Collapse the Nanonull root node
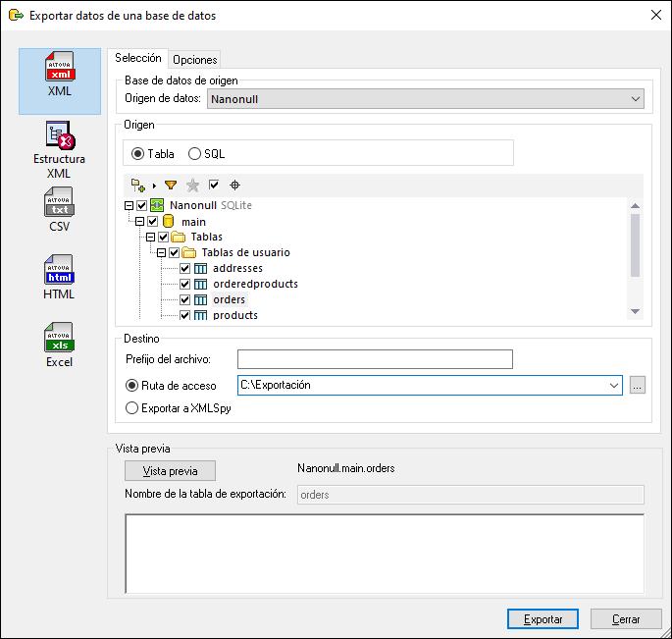Screen dimensions: 672x639 click(129, 206)
